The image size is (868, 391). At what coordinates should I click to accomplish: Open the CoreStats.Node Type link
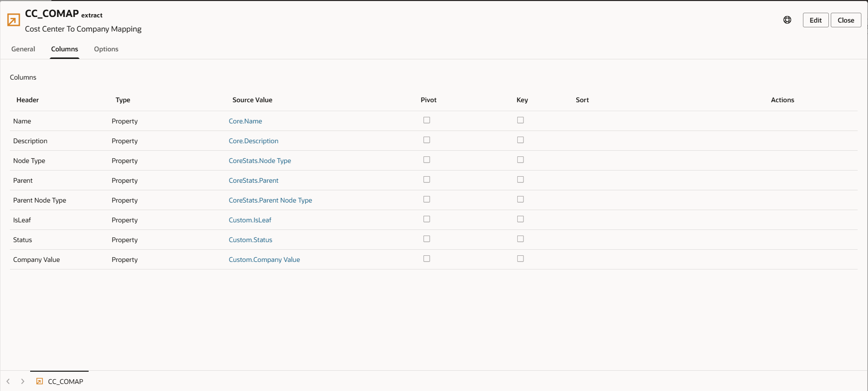pos(260,161)
